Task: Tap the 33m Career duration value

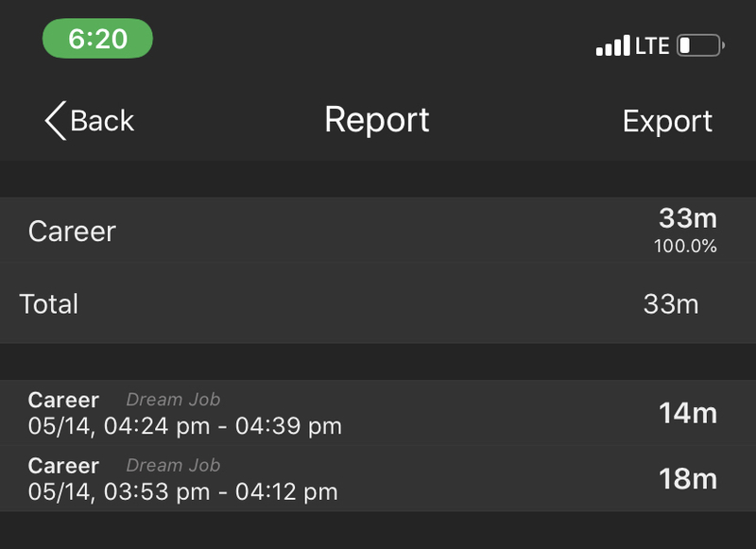Action: tap(688, 218)
